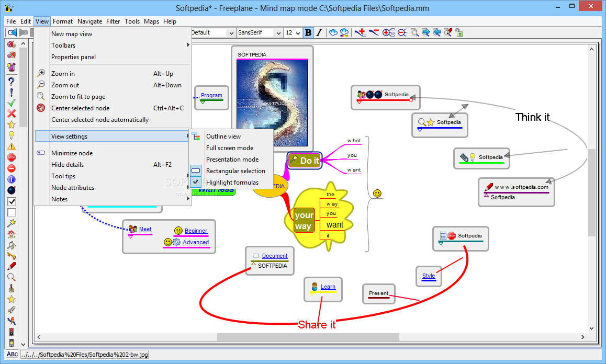Expand the Notes submenu

tap(113, 199)
